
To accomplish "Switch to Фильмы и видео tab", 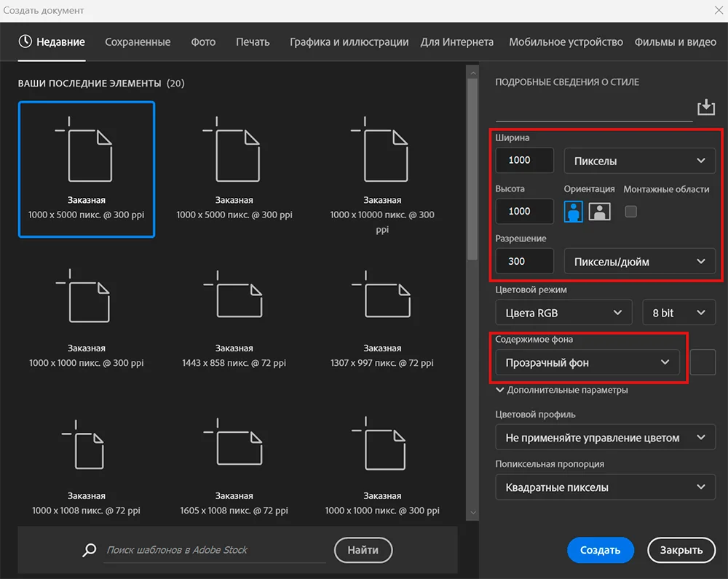I will pos(675,41).
